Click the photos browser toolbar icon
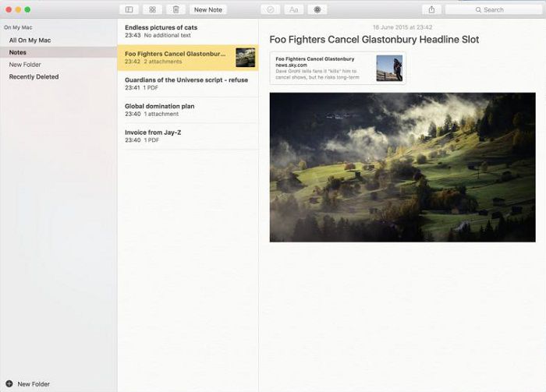 point(317,9)
